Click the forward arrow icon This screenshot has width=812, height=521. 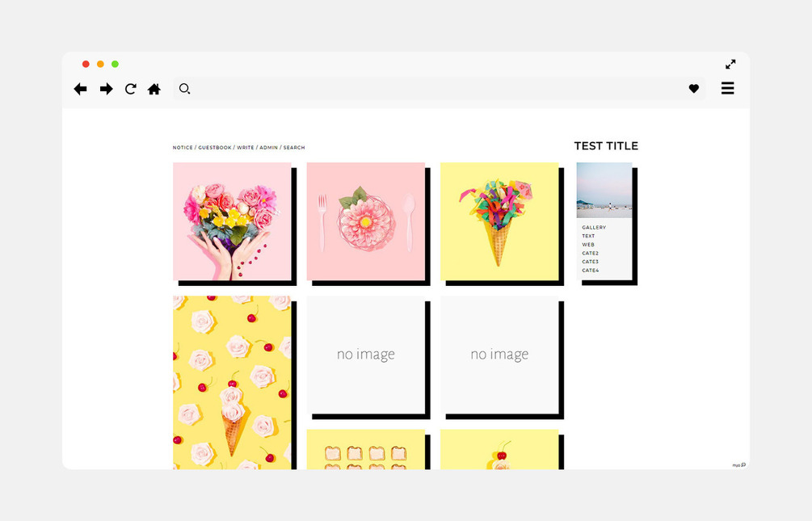106,89
